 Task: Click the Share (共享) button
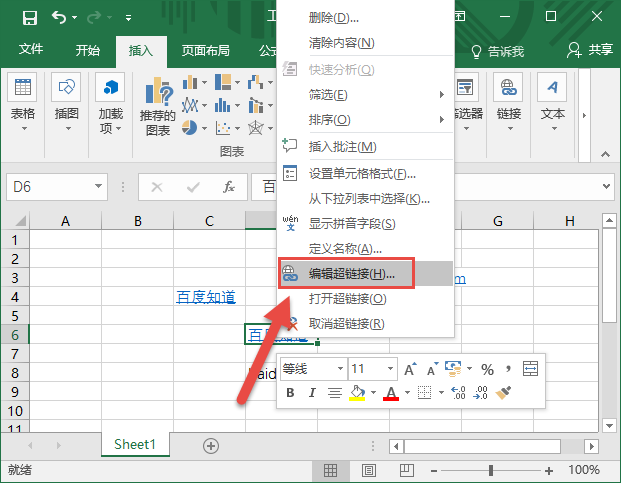[x=590, y=50]
